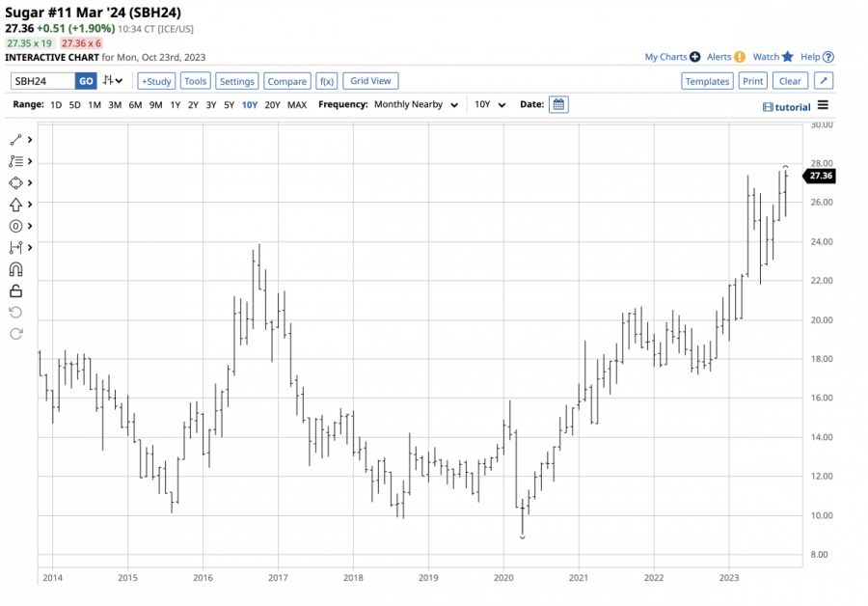
Task: Open the Alerts link
Action: tap(719, 57)
